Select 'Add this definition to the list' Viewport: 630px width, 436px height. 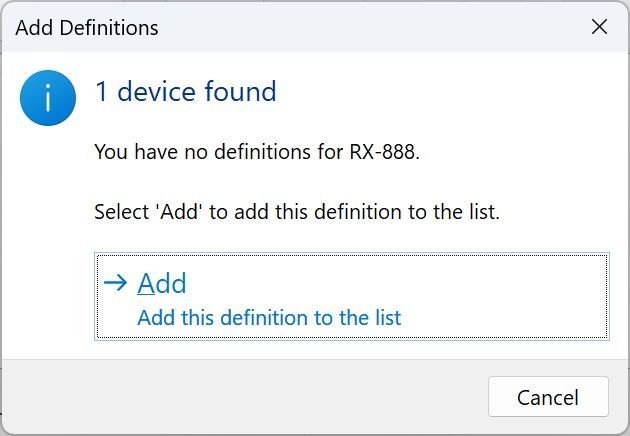pyautogui.click(x=269, y=318)
